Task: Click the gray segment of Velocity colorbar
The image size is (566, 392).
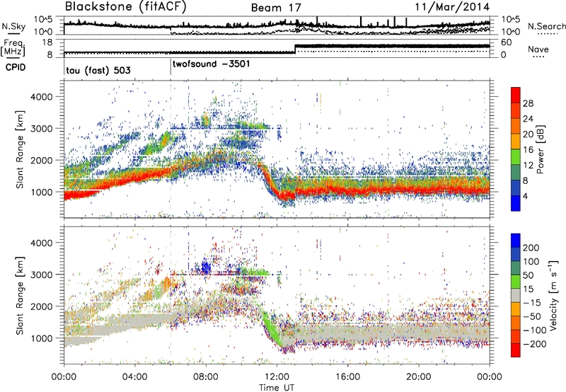Action: tap(516, 295)
